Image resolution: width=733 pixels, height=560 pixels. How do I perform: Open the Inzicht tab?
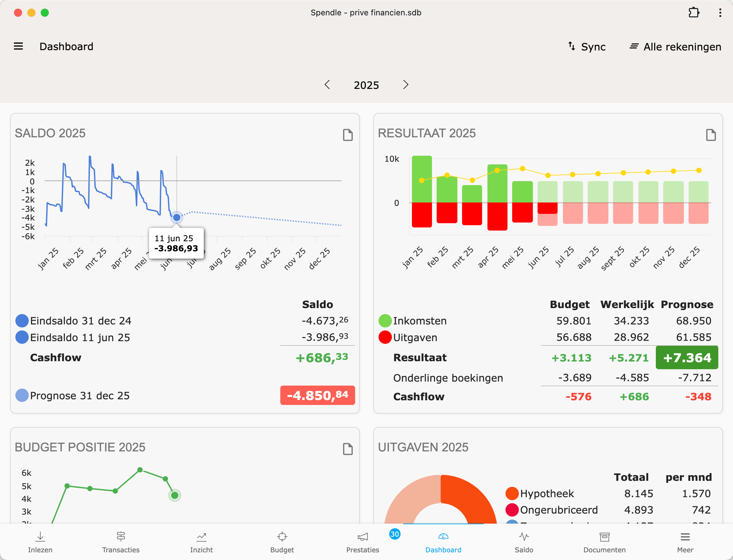pyautogui.click(x=201, y=542)
